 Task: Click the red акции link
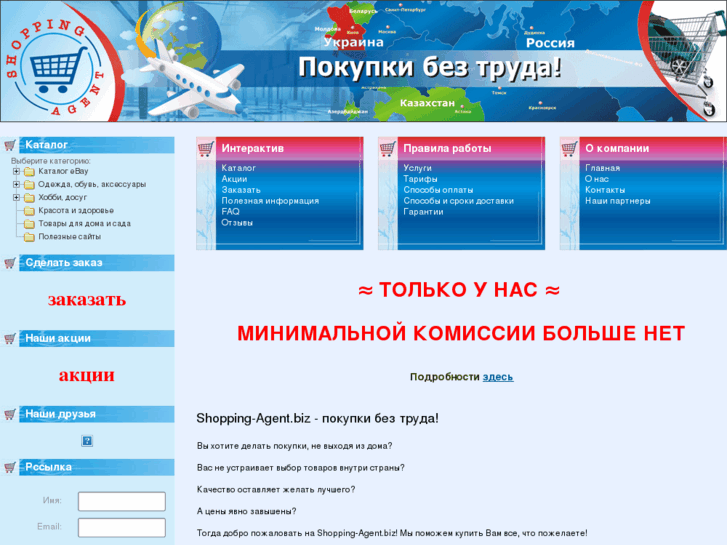pos(87,375)
